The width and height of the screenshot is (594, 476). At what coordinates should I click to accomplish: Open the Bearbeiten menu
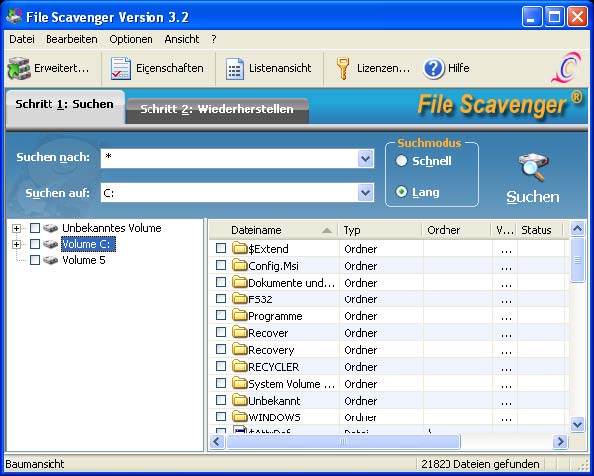(x=72, y=39)
